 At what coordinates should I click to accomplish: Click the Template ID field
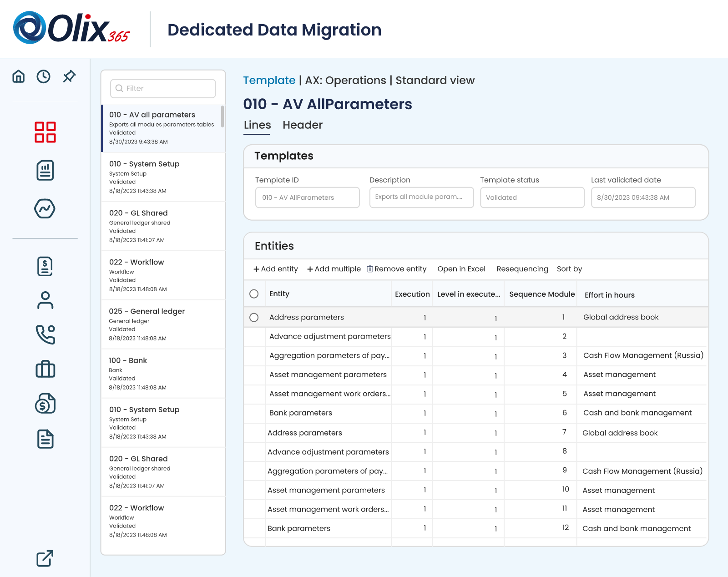[x=308, y=197]
